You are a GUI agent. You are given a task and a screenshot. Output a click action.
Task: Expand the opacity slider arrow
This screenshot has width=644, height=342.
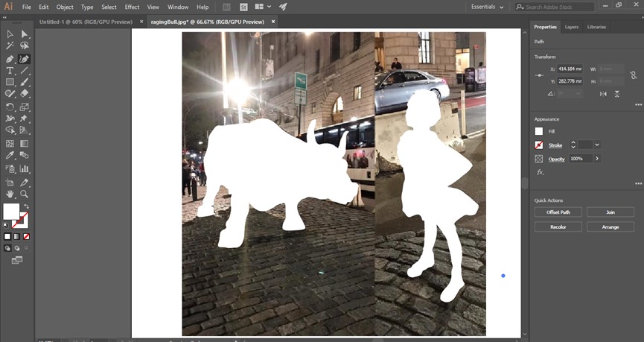pyautogui.click(x=597, y=159)
